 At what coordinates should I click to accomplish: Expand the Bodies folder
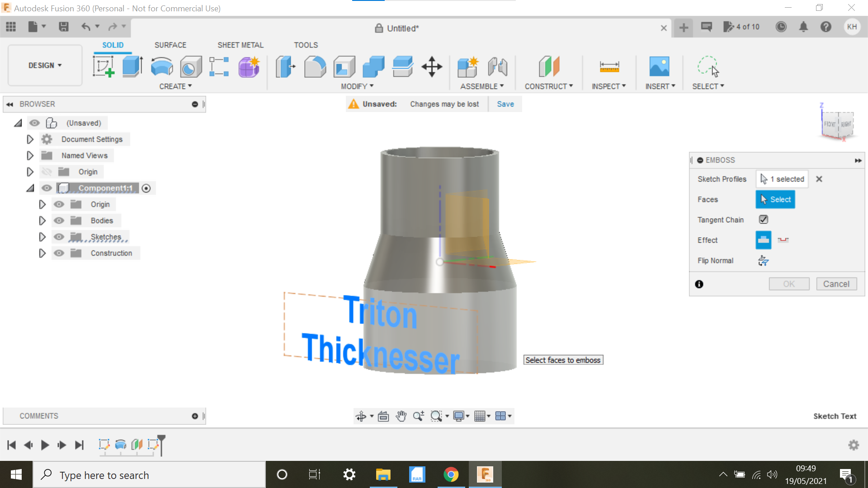pyautogui.click(x=42, y=221)
